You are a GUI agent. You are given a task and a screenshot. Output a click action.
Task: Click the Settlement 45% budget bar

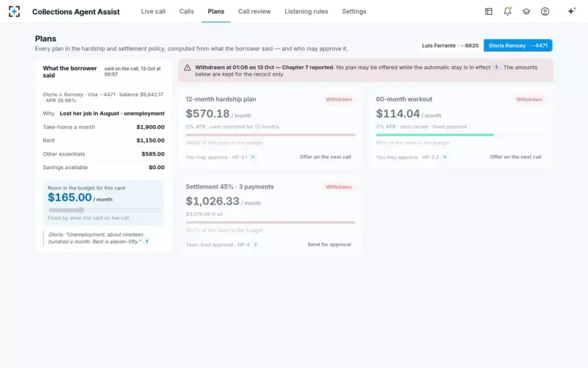270,222
